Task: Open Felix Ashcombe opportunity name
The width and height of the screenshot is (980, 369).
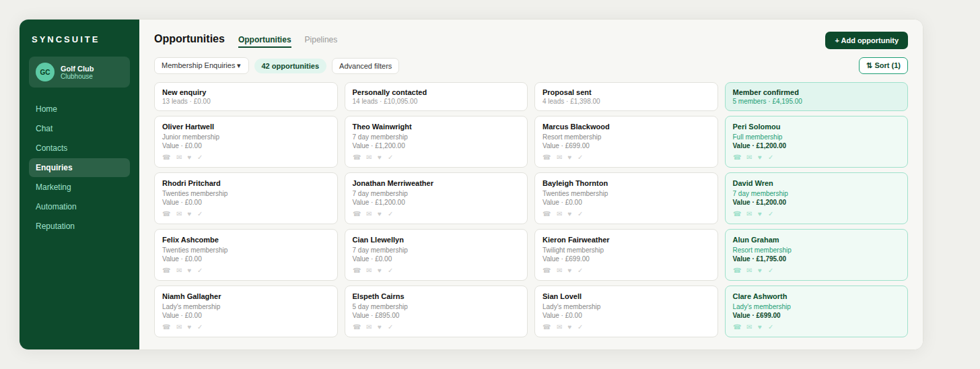Action: click(190, 240)
